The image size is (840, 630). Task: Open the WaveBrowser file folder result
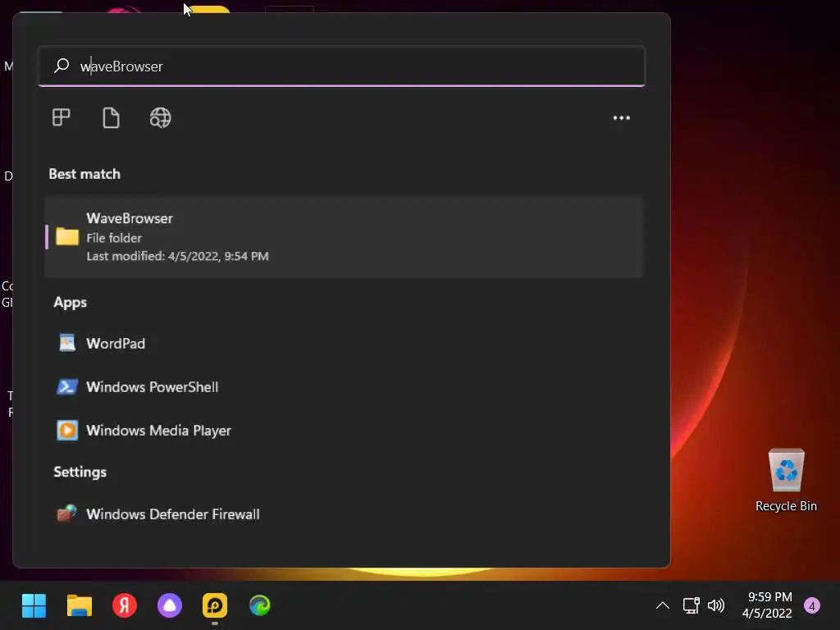344,237
